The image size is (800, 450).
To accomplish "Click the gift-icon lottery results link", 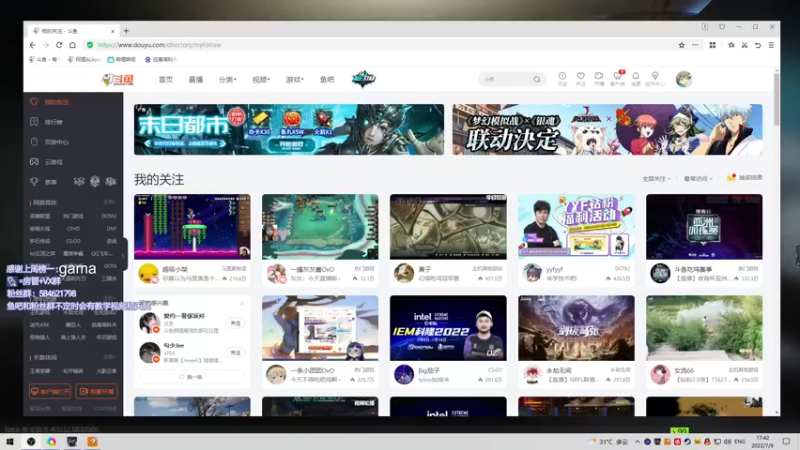I will click(744, 178).
